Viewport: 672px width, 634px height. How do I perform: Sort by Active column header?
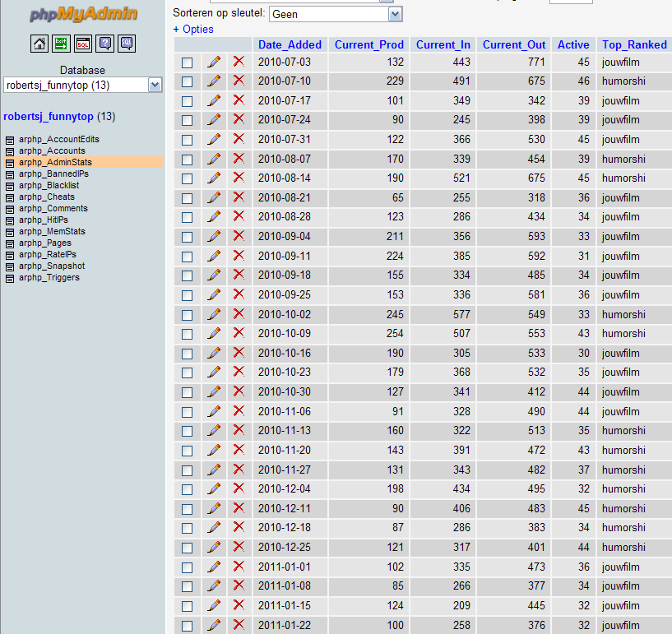coord(573,44)
